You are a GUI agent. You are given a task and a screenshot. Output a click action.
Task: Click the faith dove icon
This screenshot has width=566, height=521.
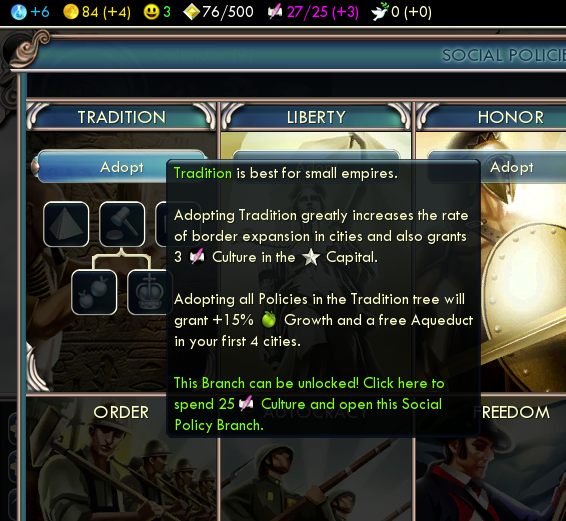point(380,12)
